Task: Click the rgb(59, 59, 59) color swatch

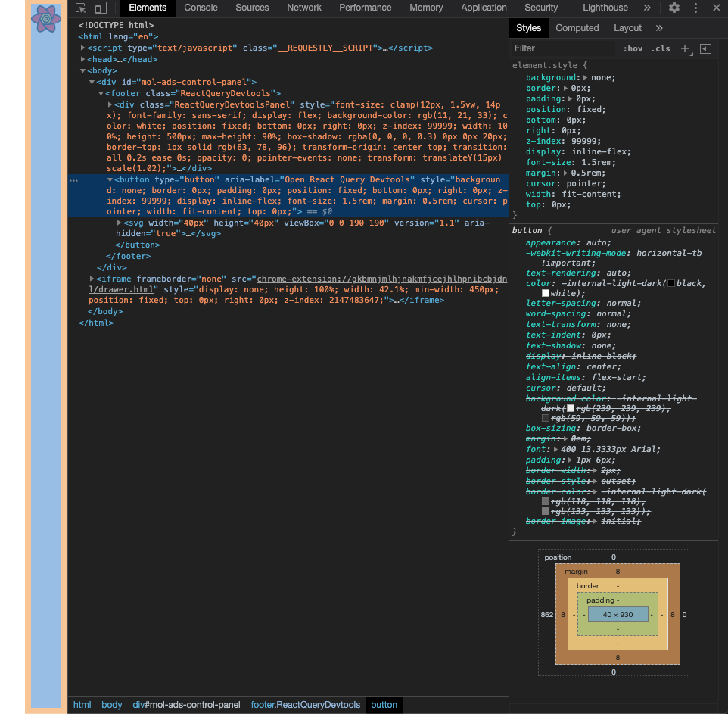Action: (546, 418)
